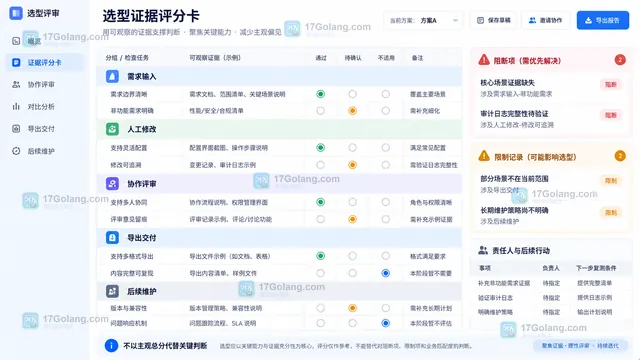
Task: Open the 长期维护策略尚不明确 limitation item
Action: pos(550,216)
